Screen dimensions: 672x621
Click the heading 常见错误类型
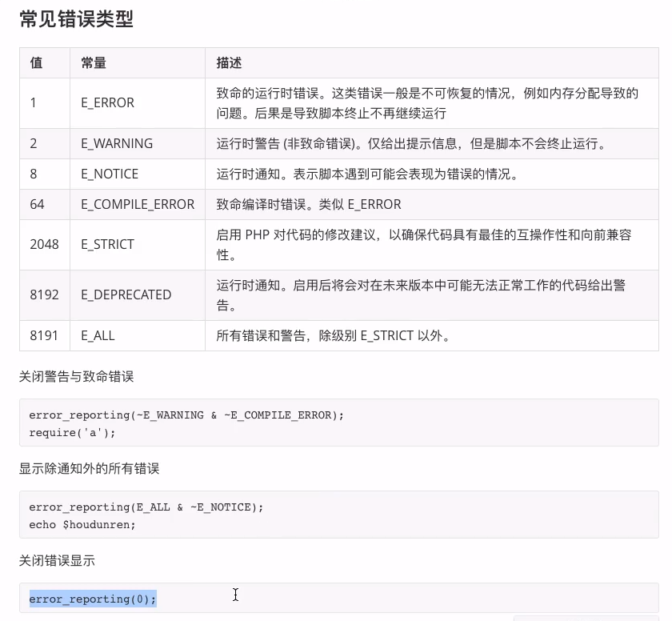point(76,19)
